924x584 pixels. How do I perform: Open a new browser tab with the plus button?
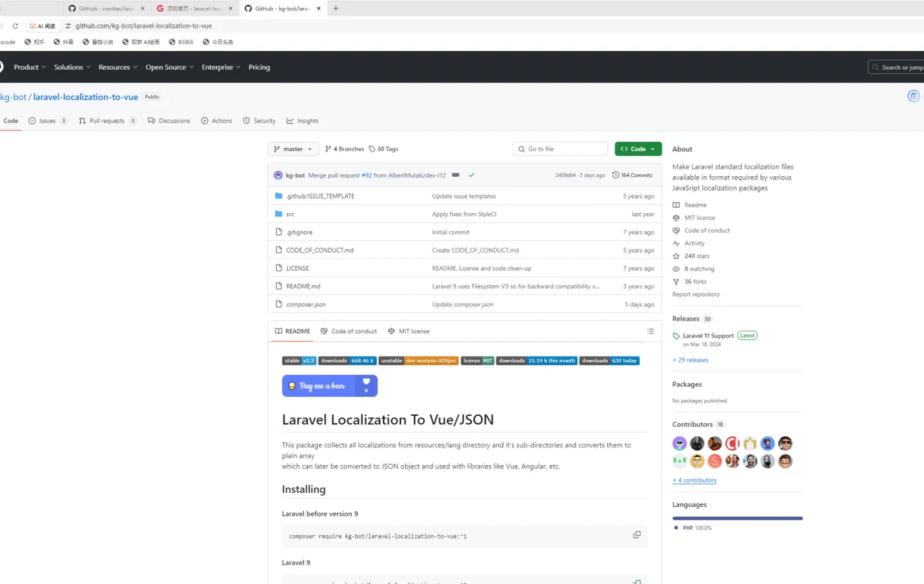click(336, 9)
